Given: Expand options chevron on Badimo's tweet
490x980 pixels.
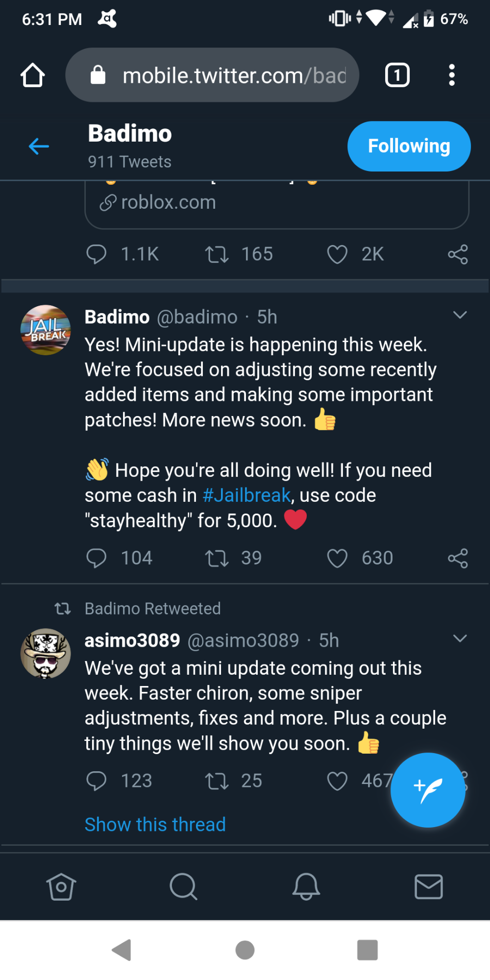Looking at the screenshot, I should (460, 315).
